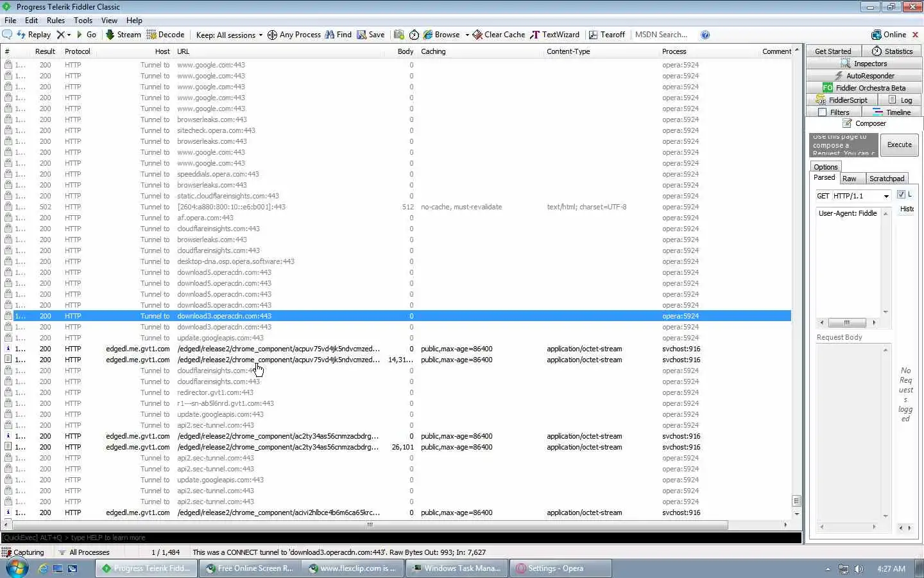Image resolution: width=924 pixels, height=578 pixels.
Task: Open Find sessions with the binoculars icon
Action: [x=338, y=35]
